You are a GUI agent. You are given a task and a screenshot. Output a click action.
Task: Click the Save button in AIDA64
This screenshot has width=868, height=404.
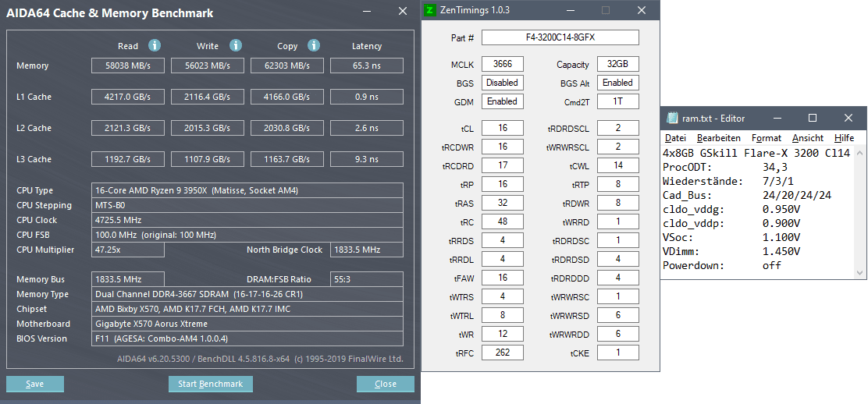(35, 384)
